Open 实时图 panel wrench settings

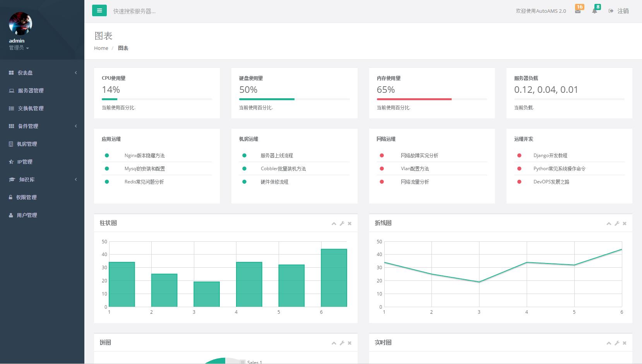[x=617, y=343]
